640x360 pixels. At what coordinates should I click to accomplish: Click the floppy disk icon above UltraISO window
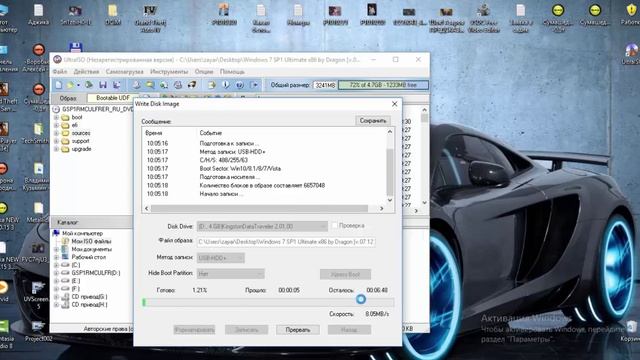pyautogui.click(x=76, y=47)
